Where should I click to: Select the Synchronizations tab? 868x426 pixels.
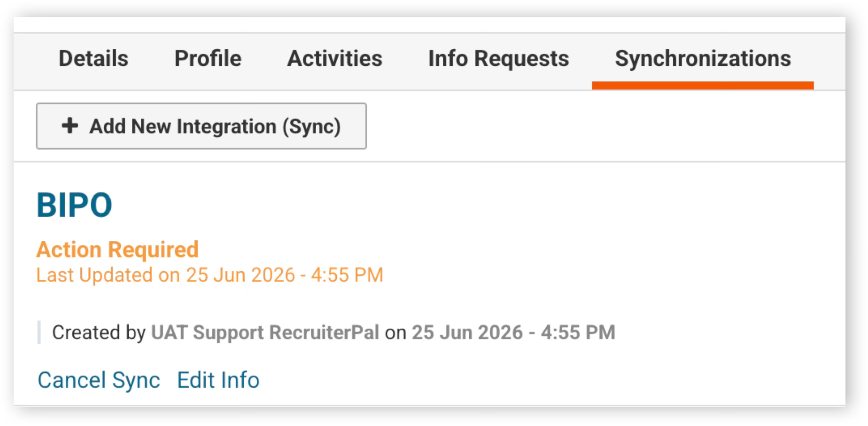click(x=703, y=59)
